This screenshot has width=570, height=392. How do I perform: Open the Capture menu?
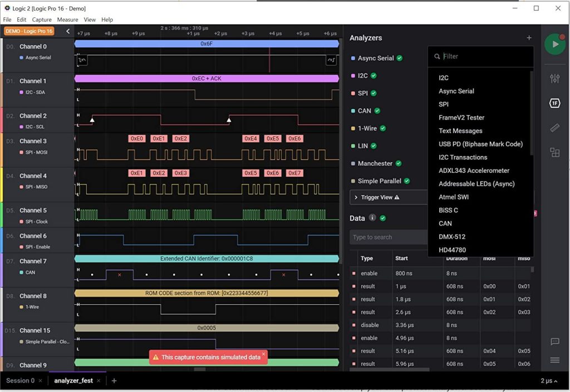(x=42, y=19)
